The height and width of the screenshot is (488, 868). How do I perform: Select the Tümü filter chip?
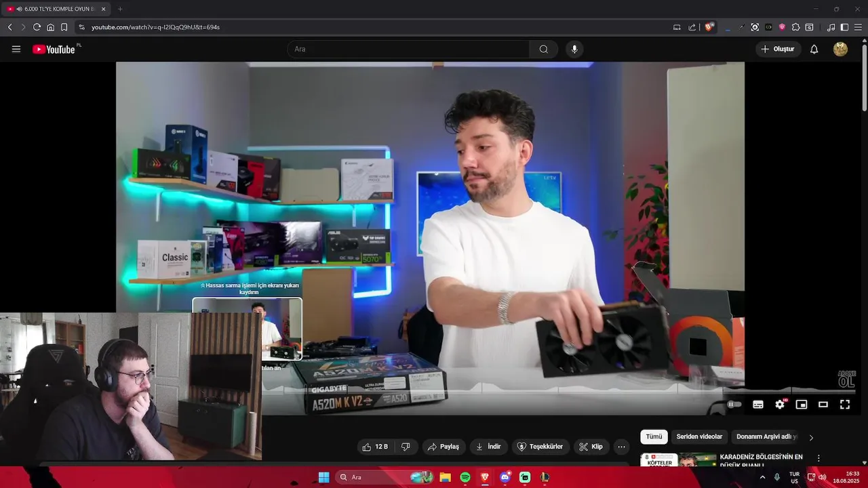click(654, 437)
